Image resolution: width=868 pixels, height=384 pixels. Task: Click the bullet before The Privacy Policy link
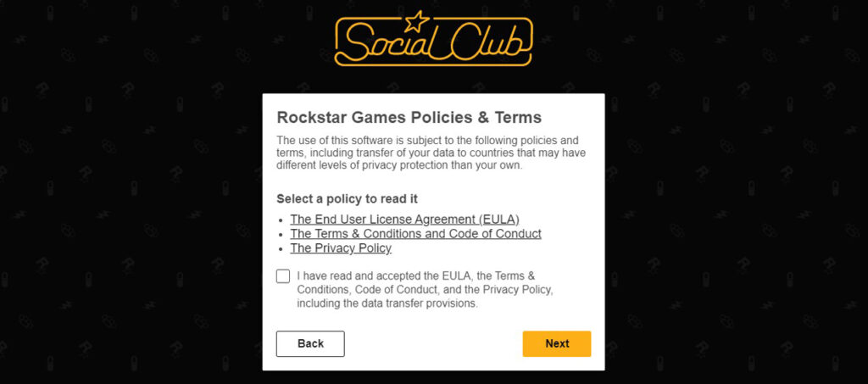click(x=281, y=249)
